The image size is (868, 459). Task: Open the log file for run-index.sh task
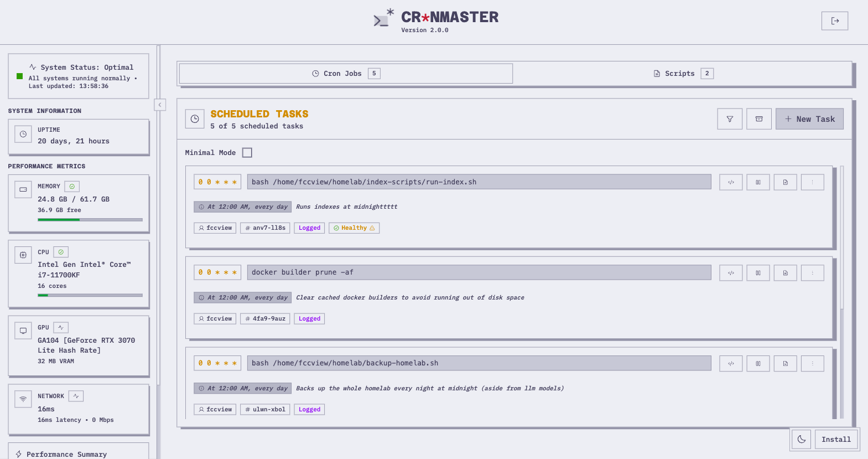(x=785, y=182)
